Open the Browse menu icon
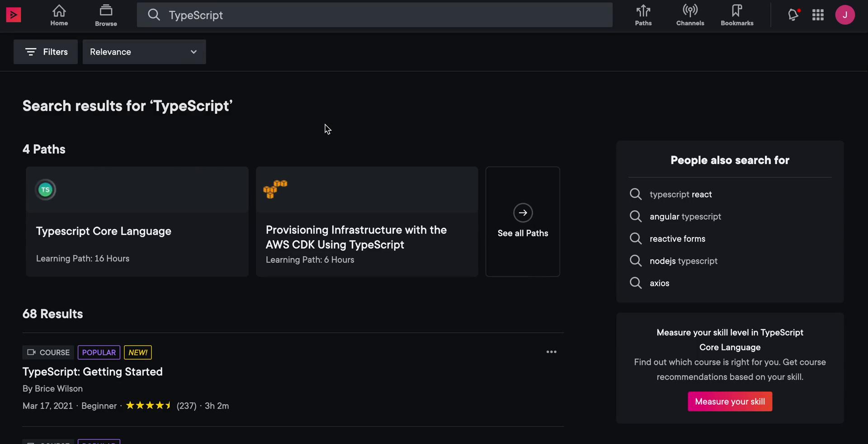 tap(106, 10)
